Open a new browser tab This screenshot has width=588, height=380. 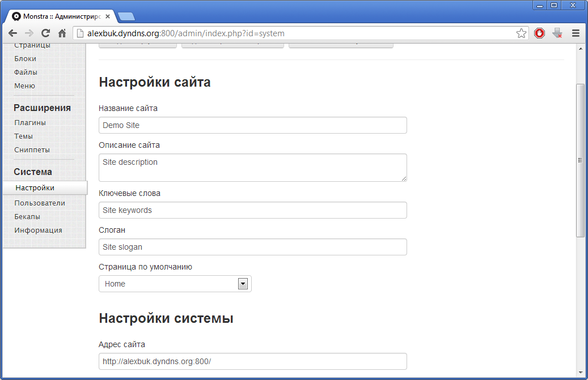click(126, 16)
